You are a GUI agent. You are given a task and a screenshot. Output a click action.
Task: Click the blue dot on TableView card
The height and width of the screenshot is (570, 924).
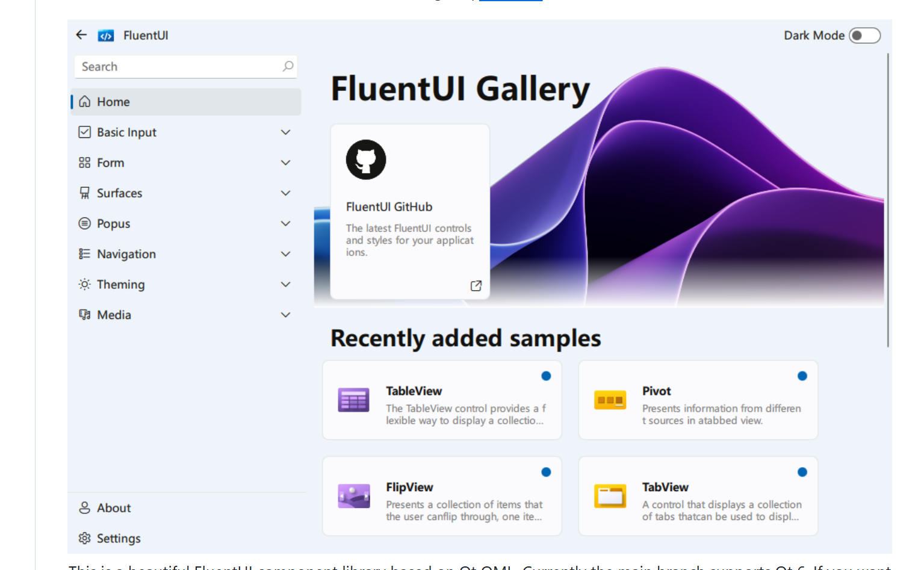(546, 376)
